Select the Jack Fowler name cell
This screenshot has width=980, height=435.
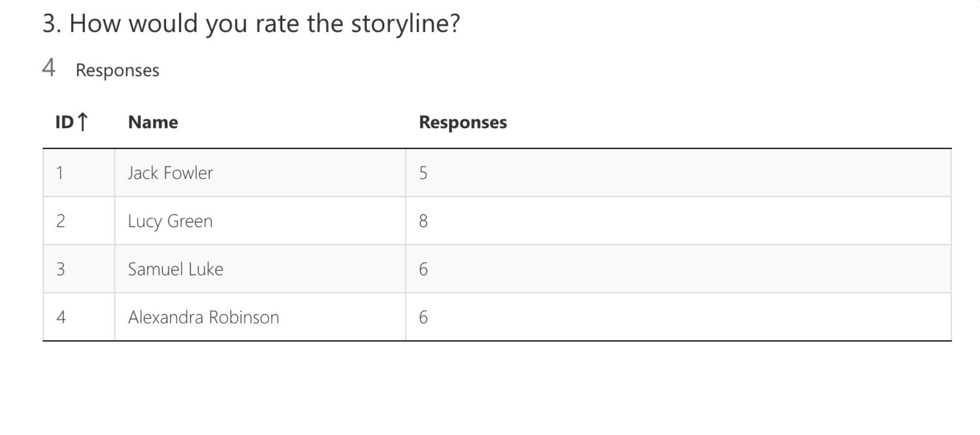pos(170,173)
